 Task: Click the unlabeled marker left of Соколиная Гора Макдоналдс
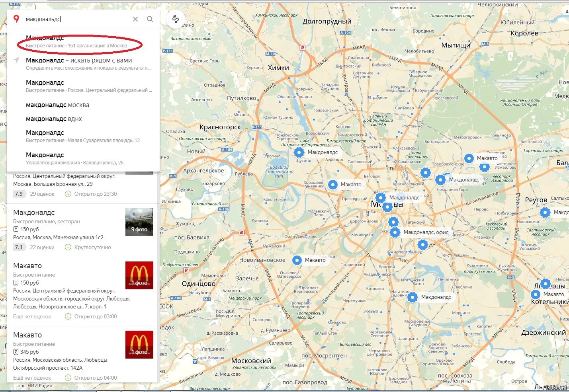[x=426, y=173]
